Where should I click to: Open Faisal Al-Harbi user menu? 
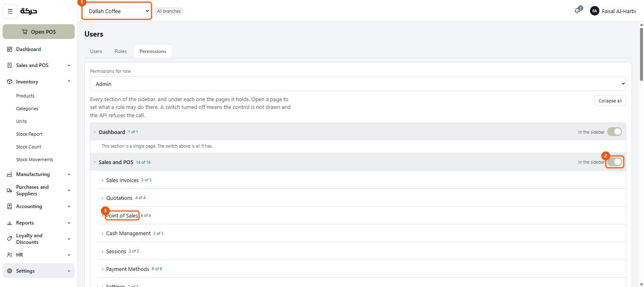pyautogui.click(x=613, y=11)
